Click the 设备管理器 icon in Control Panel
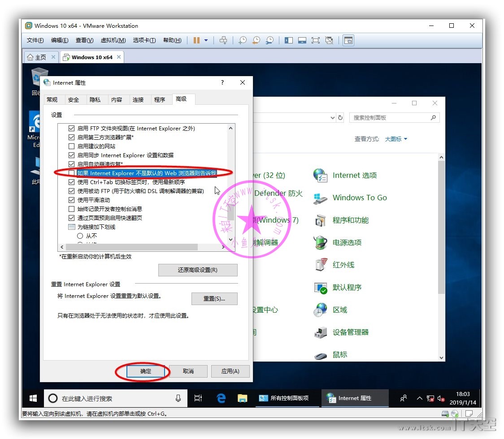 [321, 332]
